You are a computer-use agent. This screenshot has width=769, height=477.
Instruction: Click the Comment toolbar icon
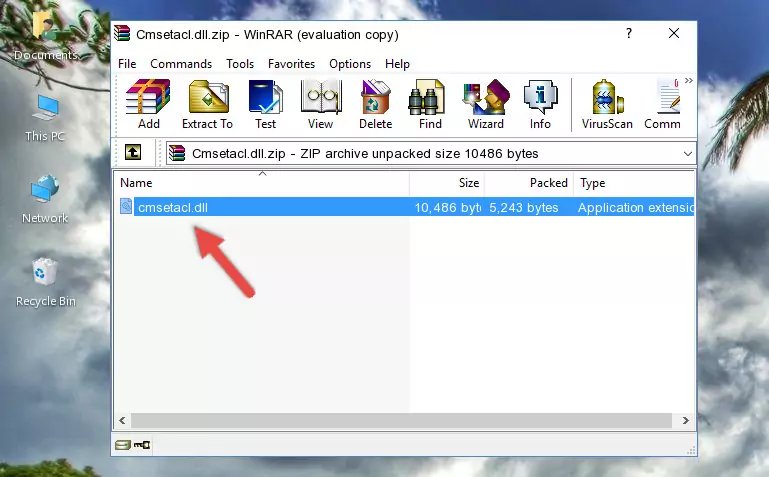pos(663,104)
